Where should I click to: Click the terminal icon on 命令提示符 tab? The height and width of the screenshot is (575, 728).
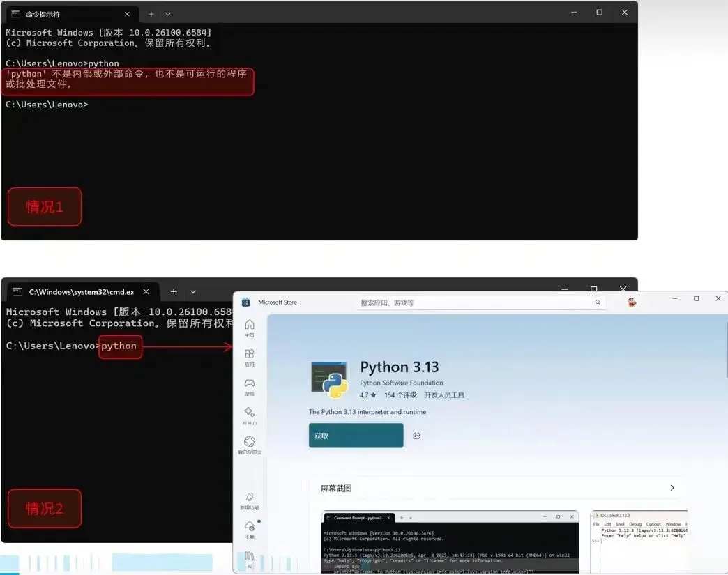click(x=16, y=14)
